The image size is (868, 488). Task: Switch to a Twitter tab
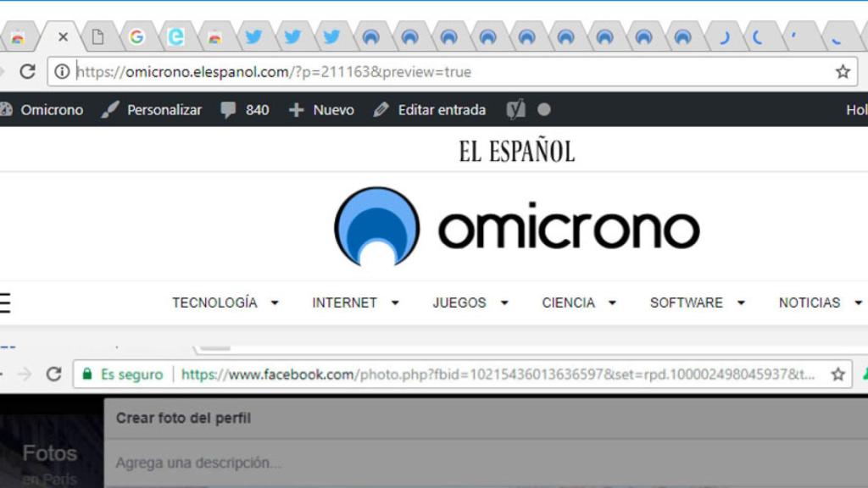coord(253,36)
